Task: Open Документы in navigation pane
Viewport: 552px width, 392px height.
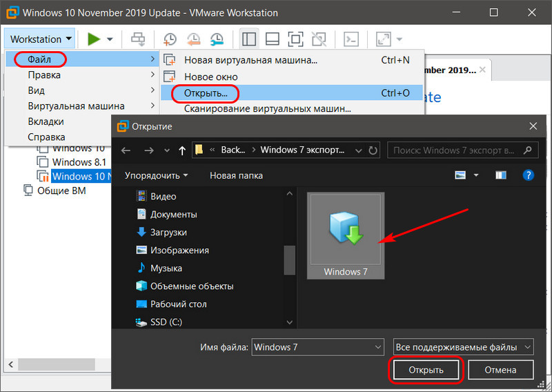Action: (166, 214)
